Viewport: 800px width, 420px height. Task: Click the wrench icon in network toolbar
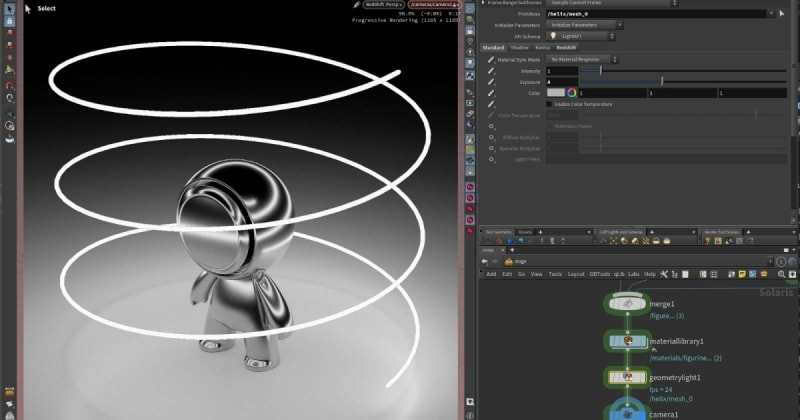(664, 273)
